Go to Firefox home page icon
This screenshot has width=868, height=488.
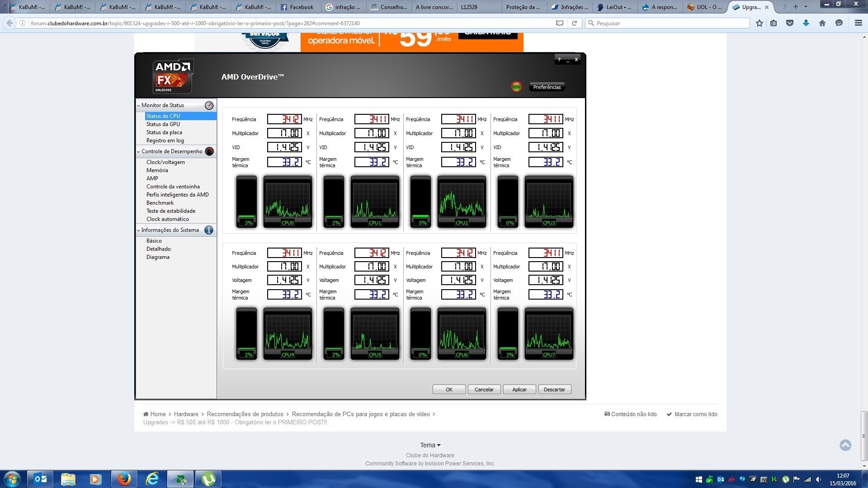[822, 23]
